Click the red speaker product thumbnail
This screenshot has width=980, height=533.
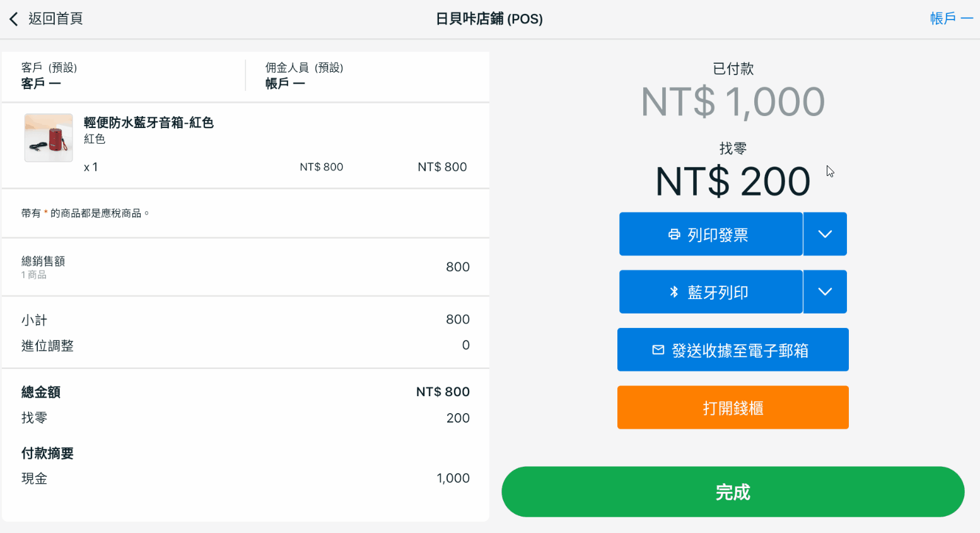pos(49,138)
